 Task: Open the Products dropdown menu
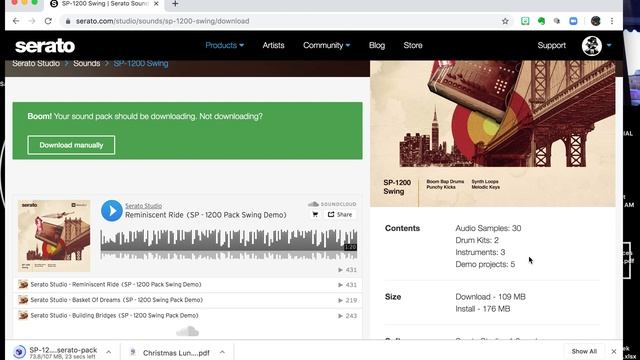coord(224,45)
